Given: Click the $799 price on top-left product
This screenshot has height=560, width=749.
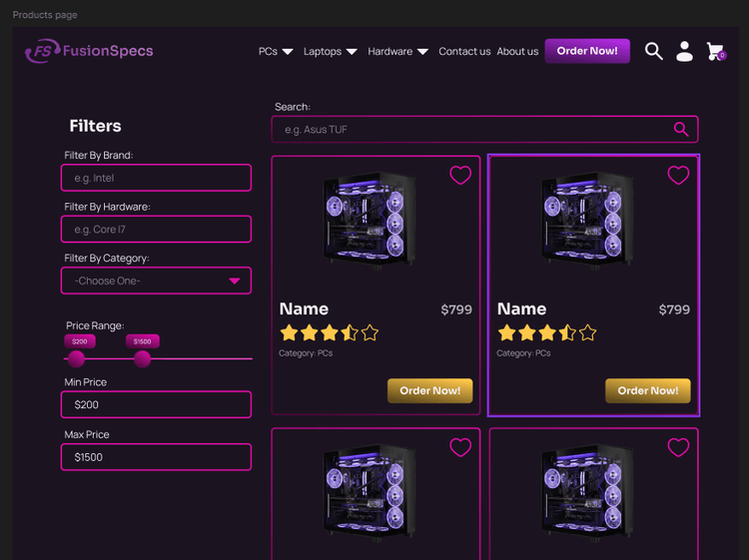Looking at the screenshot, I should (x=456, y=309).
